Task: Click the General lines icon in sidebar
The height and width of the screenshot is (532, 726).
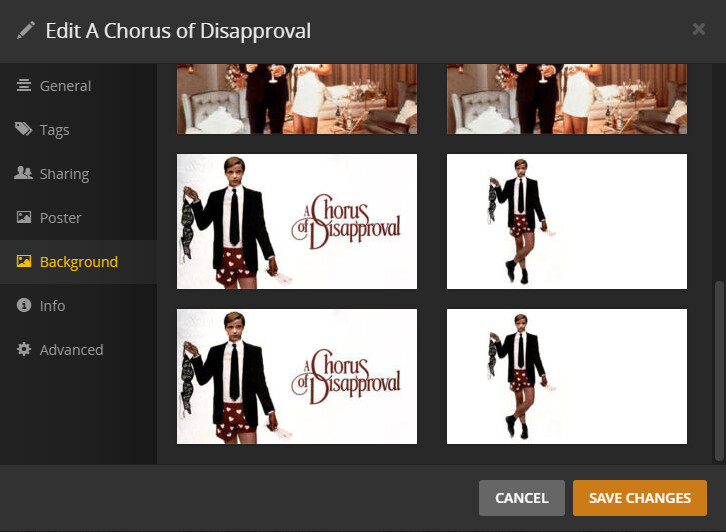Action: point(24,86)
